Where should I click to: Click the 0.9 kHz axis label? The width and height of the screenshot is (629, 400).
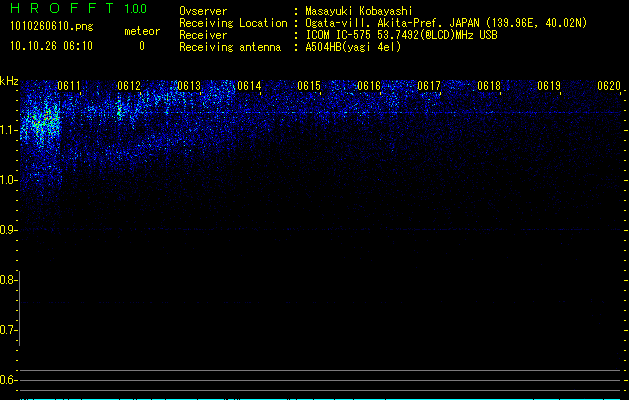pyautogui.click(x=8, y=230)
